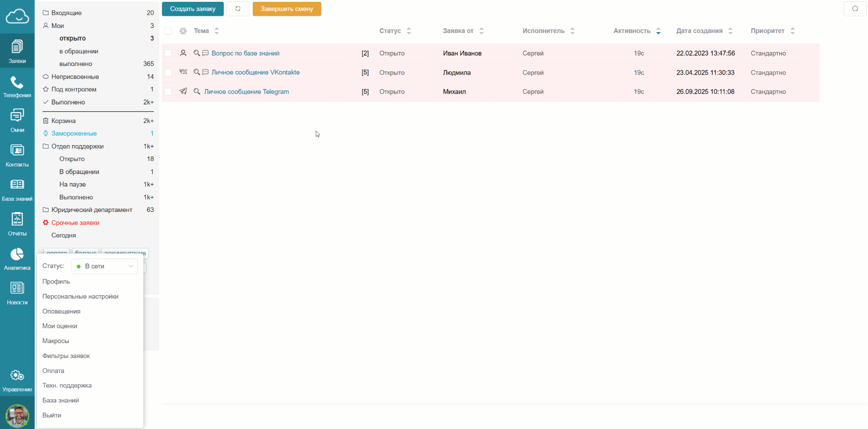This screenshot has height=429, width=868.
Task: Click the refresh list icon button
Action: pos(238,9)
